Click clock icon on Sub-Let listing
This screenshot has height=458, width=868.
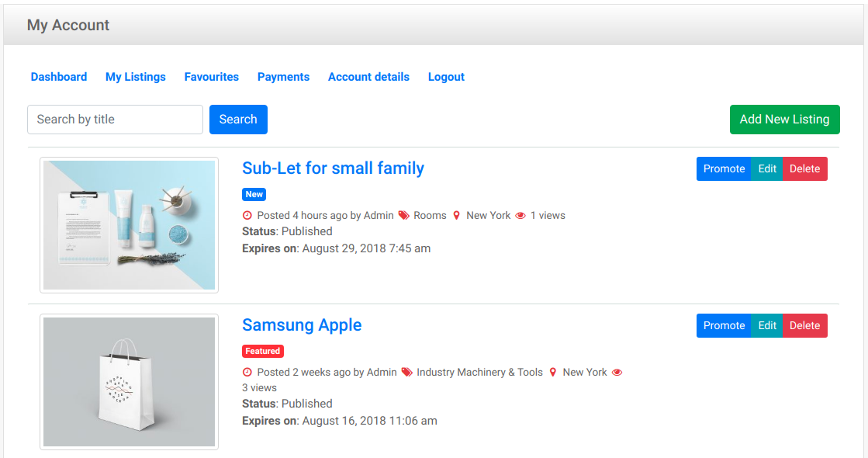tap(247, 215)
